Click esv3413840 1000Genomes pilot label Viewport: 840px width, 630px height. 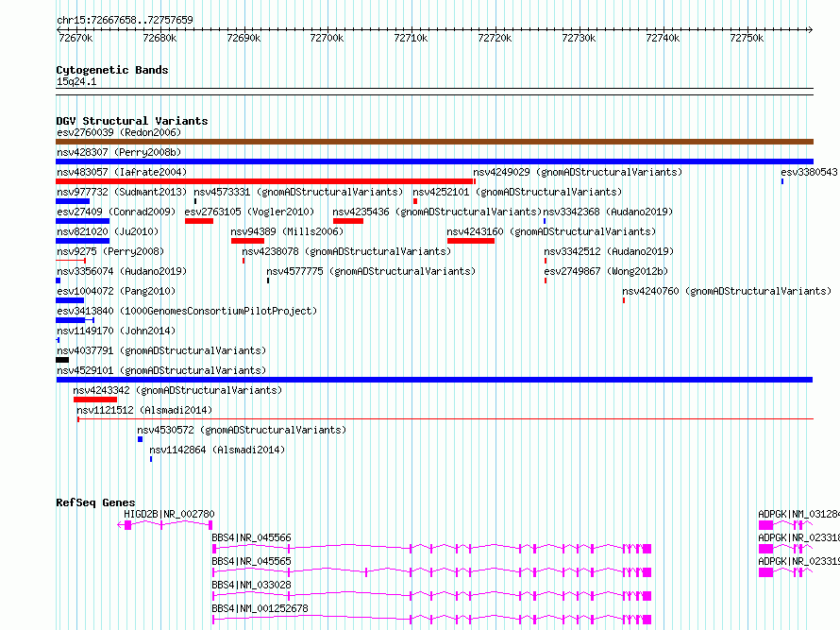(x=187, y=311)
